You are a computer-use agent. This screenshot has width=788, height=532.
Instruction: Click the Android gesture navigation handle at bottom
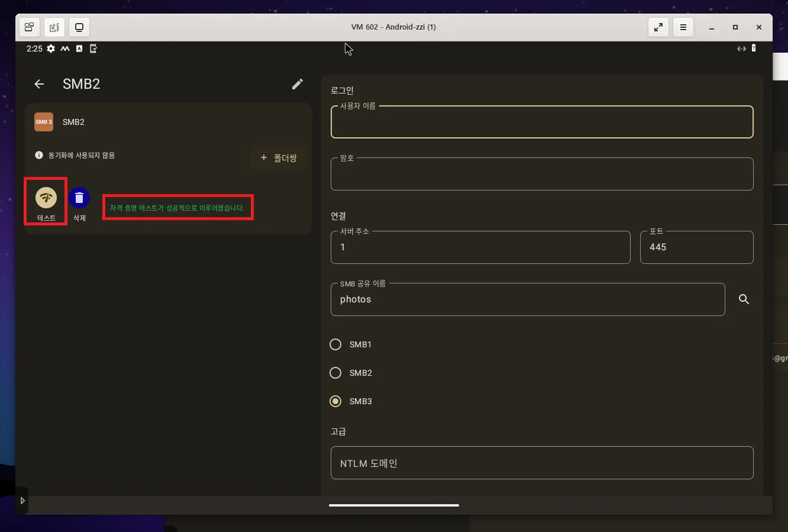[394, 505]
